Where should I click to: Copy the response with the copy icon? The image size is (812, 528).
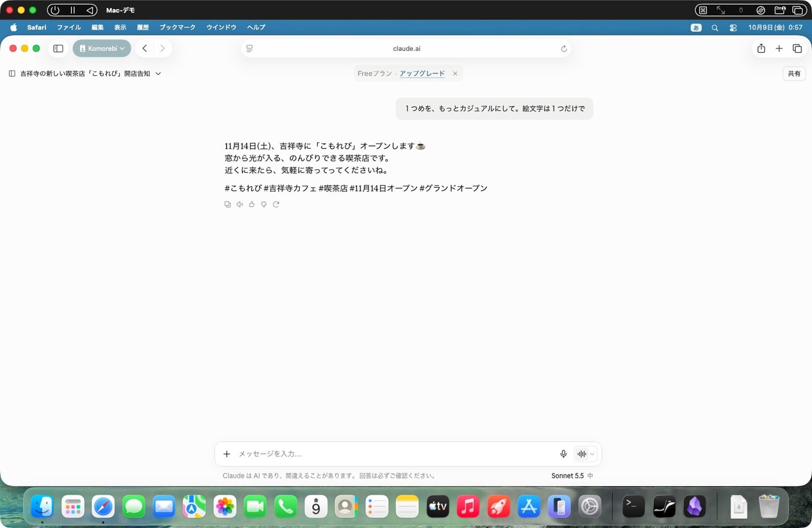(x=227, y=204)
